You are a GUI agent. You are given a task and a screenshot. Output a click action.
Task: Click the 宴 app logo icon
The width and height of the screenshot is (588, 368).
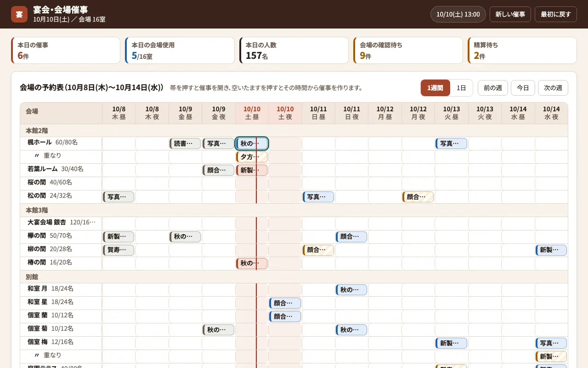[x=19, y=14]
